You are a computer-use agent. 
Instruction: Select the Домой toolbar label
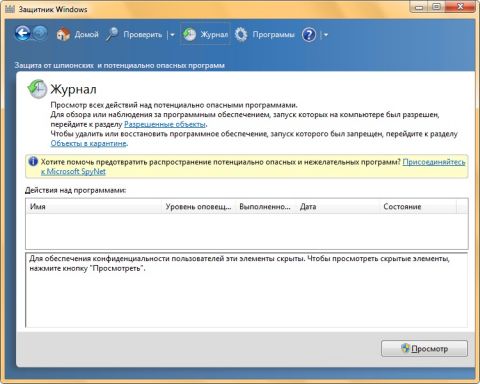tap(87, 35)
